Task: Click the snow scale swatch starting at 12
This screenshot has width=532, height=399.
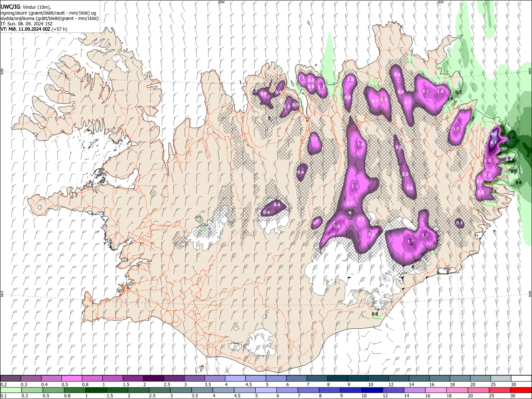Action: coord(398,379)
